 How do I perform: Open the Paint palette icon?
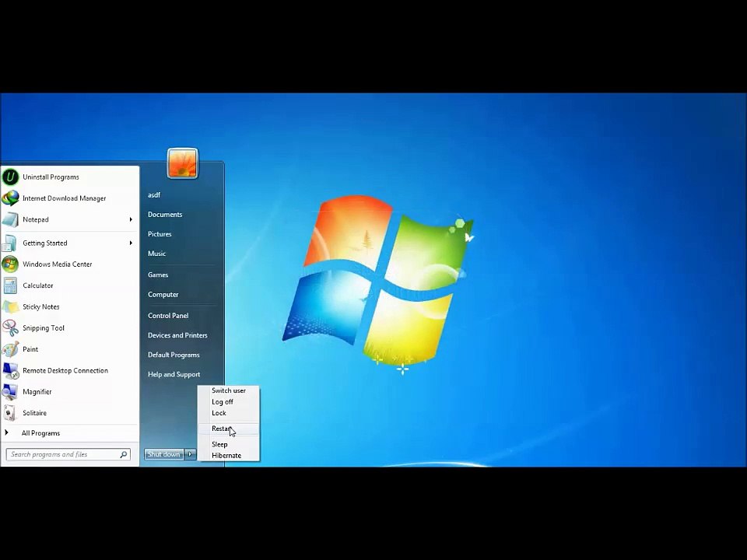tap(10, 349)
